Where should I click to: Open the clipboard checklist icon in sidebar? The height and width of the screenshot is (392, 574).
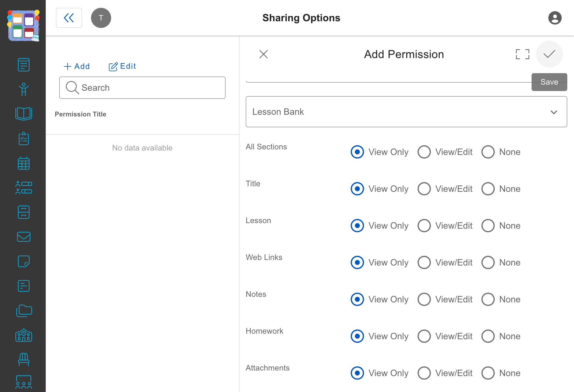coord(24,138)
